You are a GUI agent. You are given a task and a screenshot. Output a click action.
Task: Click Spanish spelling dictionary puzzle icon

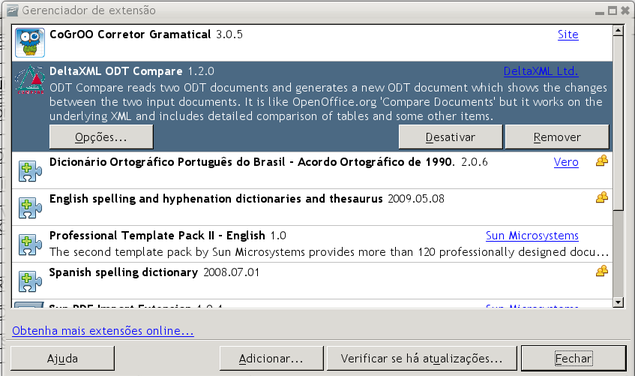pyautogui.click(x=30, y=281)
